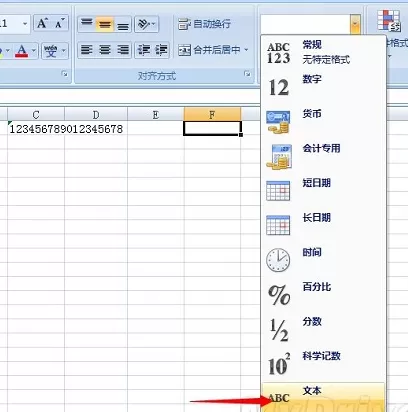
Task: Center text horizontally
Action: pos(104,50)
